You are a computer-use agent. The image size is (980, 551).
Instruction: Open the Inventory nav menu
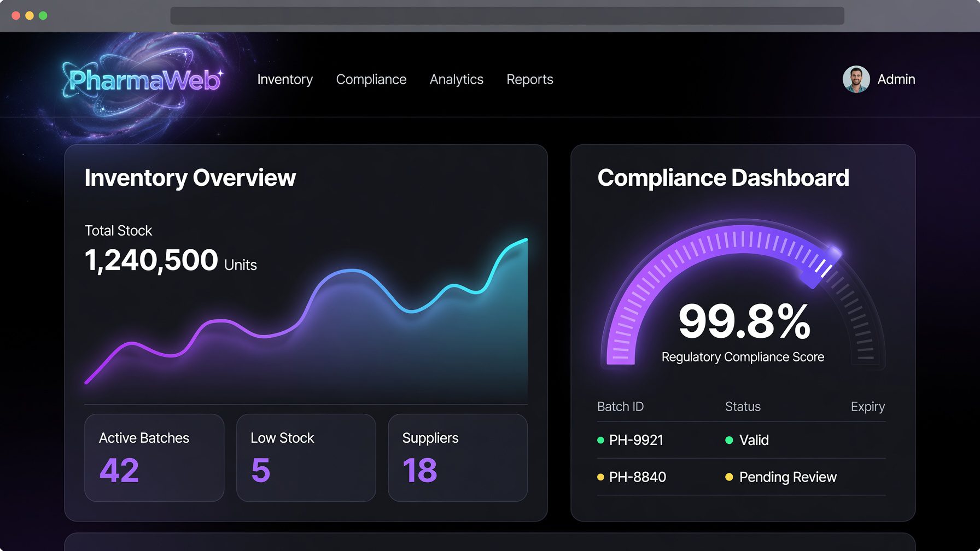(x=285, y=79)
